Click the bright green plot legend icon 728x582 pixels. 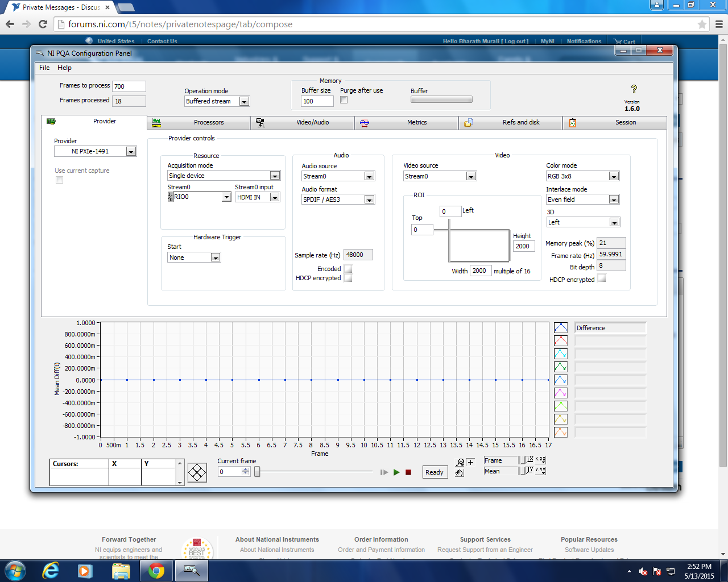(560, 406)
